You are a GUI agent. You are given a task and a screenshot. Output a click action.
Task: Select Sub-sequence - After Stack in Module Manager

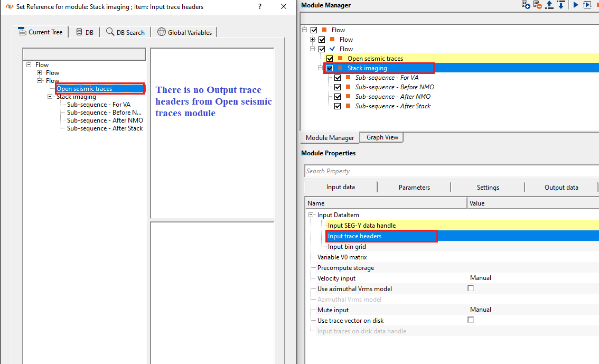point(392,106)
